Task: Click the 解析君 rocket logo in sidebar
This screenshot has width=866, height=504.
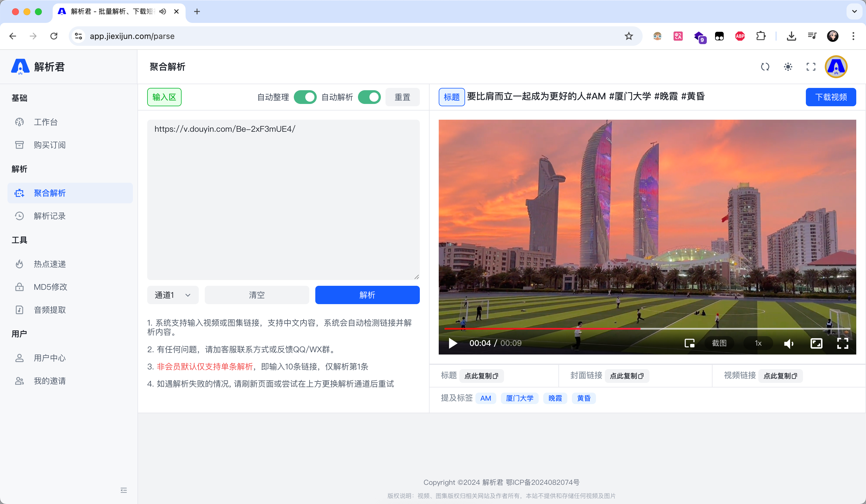Action: click(20, 67)
